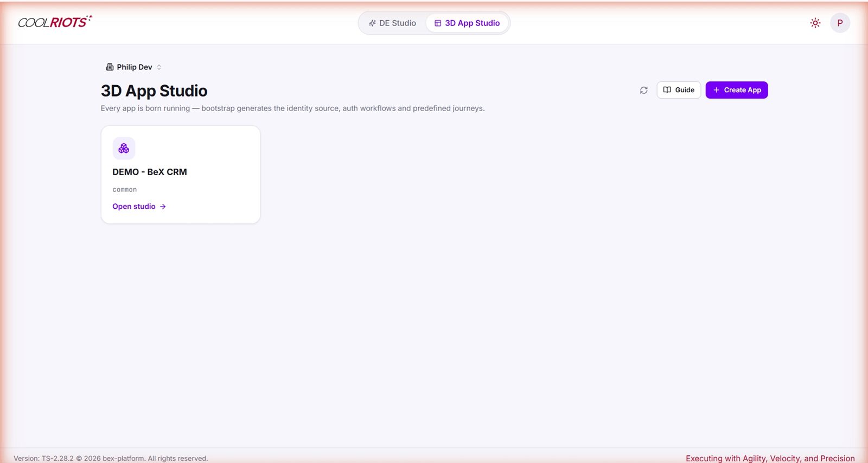Viewport: 868px width, 463px height.
Task: Click the layout icon beside 3D App Studio
Action: (438, 23)
